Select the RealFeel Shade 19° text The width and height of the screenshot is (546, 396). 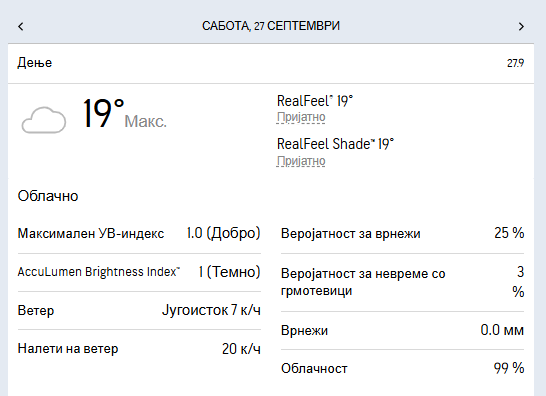(x=335, y=144)
